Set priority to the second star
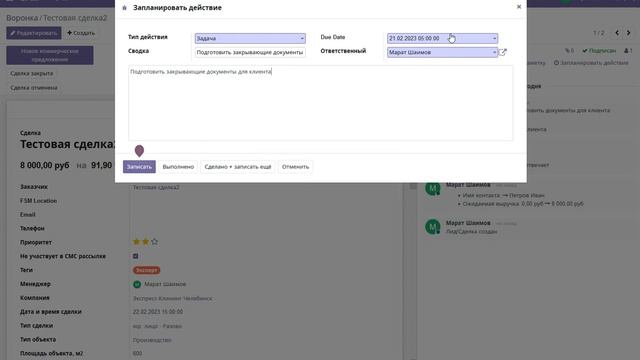Screen dimensions: 640x360 (145, 242)
